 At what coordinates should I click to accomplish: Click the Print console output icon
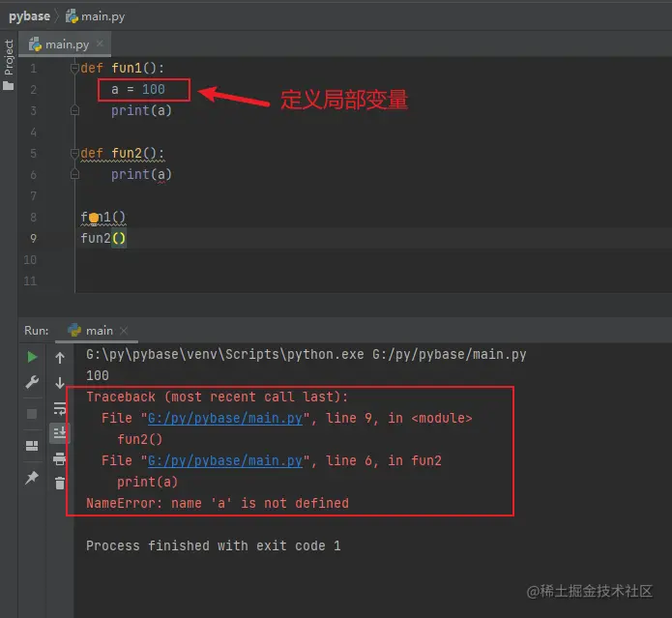coord(60,458)
